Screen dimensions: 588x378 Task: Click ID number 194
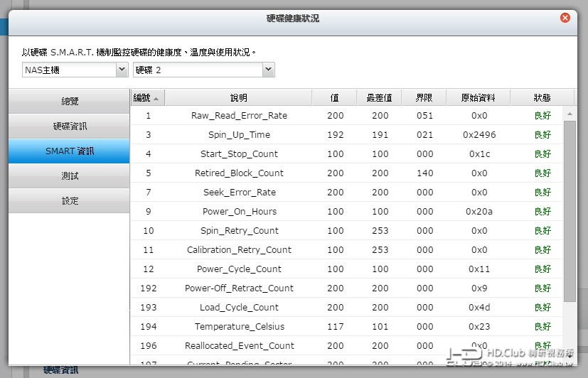coord(149,326)
